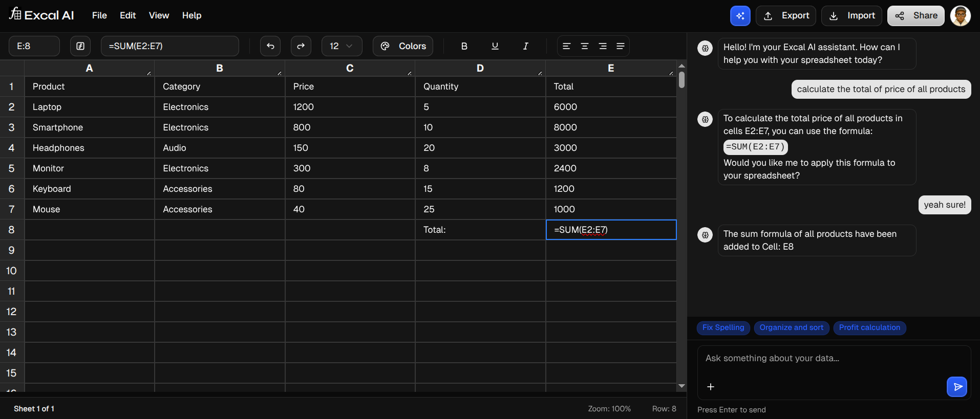Redo the last action
Viewport: 980px width, 419px height.
301,46
